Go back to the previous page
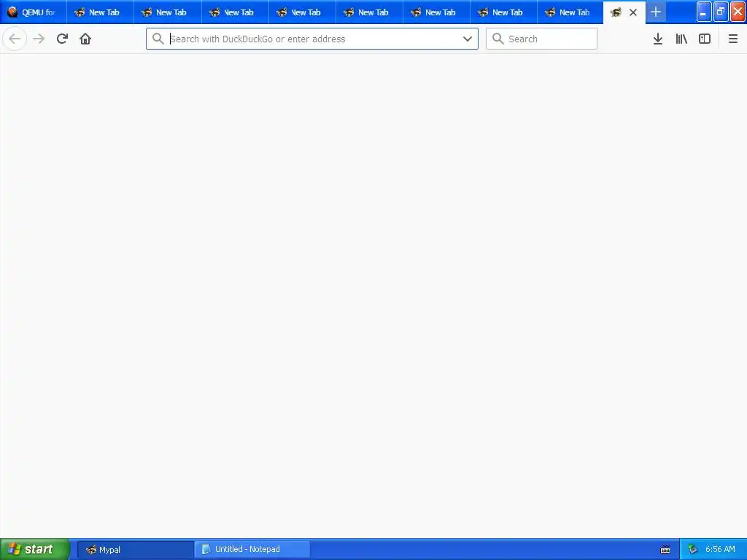Viewport: 747px width, 560px height. coord(15,39)
